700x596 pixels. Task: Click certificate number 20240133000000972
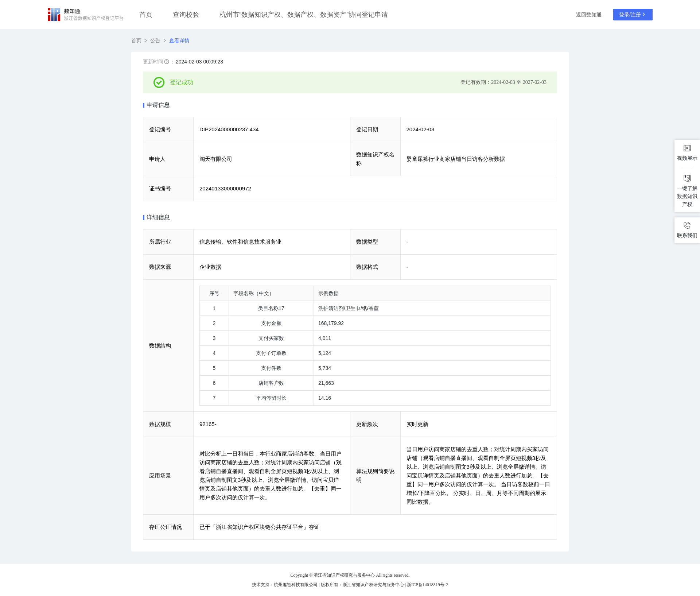(225, 189)
